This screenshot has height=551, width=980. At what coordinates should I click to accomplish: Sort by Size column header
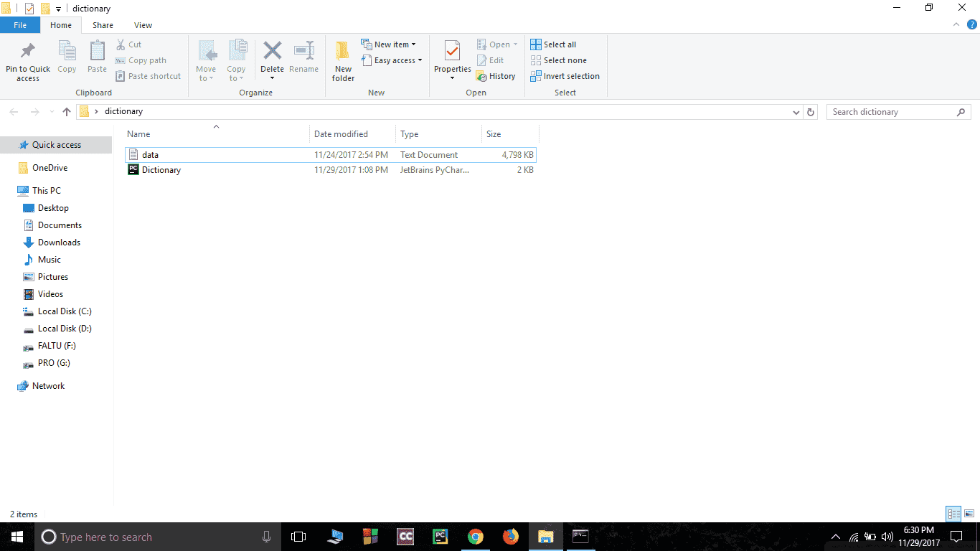click(510, 134)
